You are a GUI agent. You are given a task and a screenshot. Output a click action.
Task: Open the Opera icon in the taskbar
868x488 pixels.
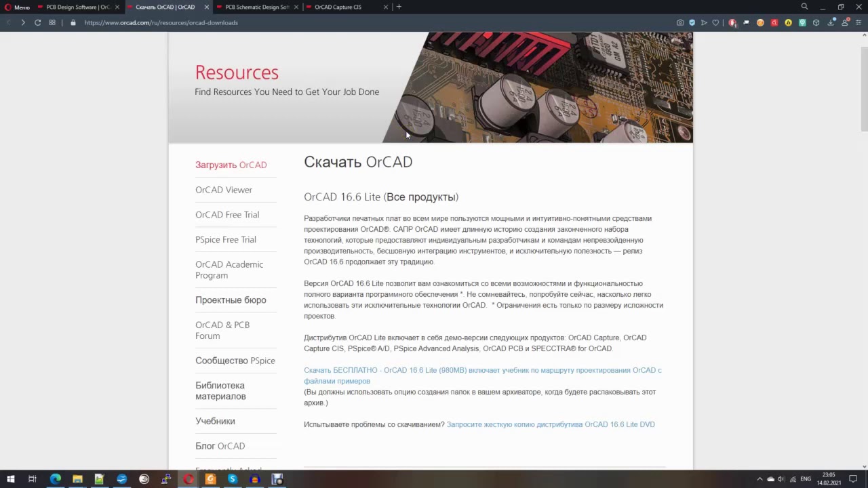188,479
